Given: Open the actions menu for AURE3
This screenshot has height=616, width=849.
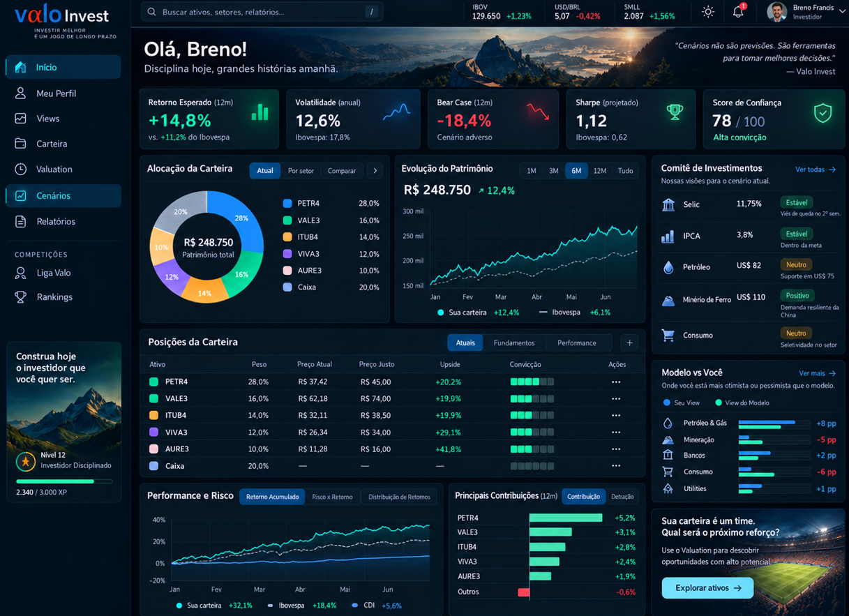Looking at the screenshot, I should coord(616,449).
